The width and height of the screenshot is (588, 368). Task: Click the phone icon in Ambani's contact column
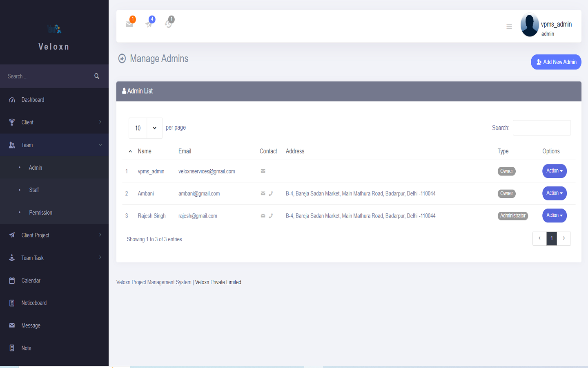click(271, 193)
